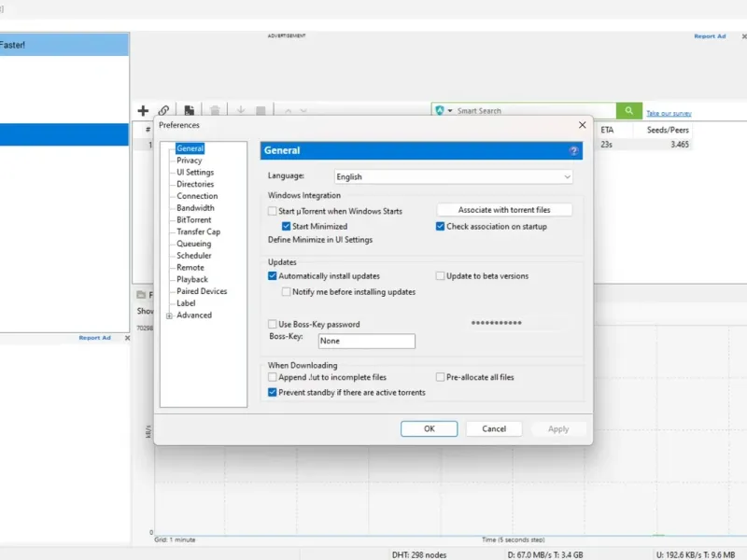
Task: Click Report Ad link above toolbar
Action: point(710,36)
